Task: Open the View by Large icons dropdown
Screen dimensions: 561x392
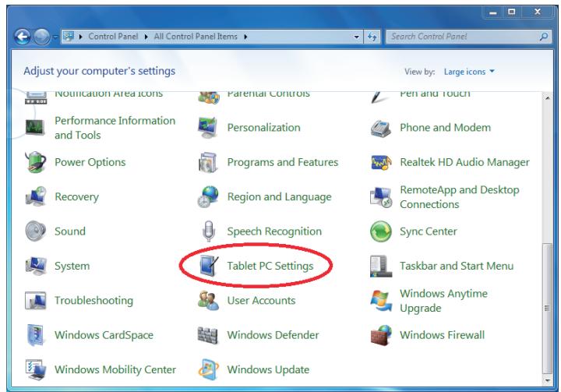Action: click(469, 72)
